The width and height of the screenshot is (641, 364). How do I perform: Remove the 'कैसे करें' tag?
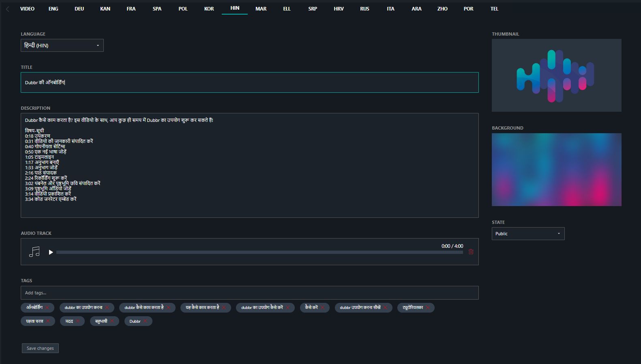point(322,308)
